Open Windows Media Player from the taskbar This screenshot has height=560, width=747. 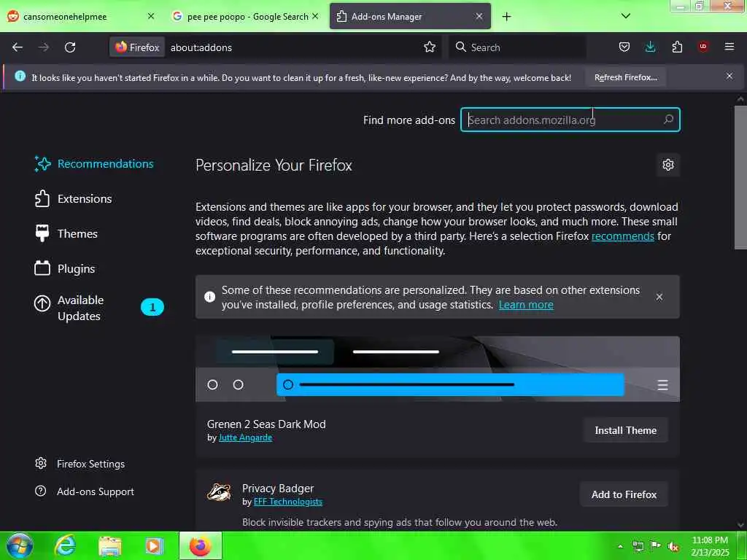click(x=154, y=545)
